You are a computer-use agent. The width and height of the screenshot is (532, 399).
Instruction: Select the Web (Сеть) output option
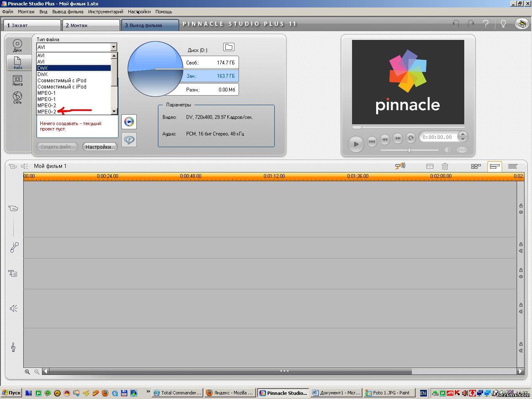(17, 98)
